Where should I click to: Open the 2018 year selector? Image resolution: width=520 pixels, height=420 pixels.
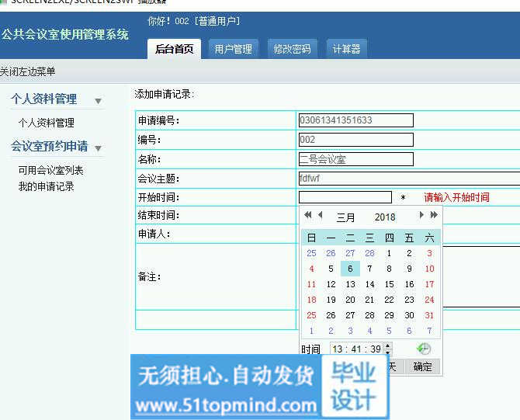385,217
